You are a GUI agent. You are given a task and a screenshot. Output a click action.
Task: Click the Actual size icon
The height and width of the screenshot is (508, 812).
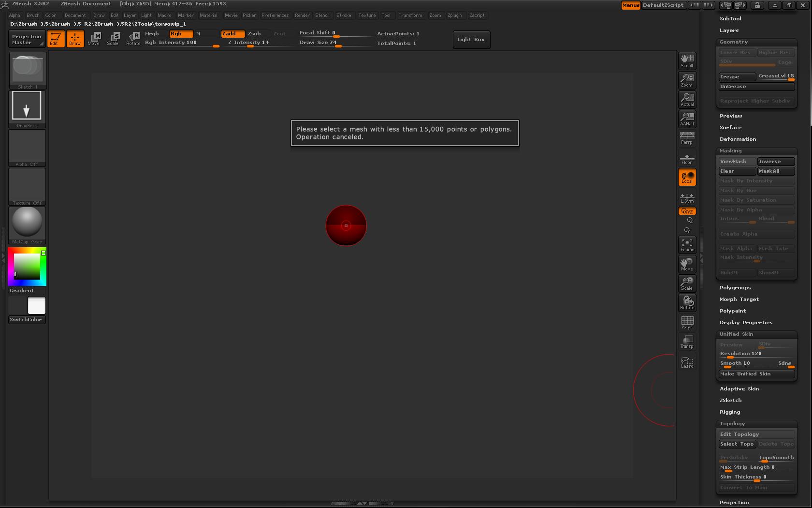click(x=687, y=99)
